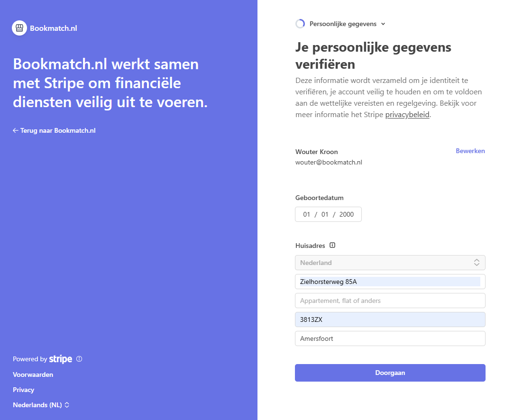Click the Bookmatch.nl storefront logo icon
Image resolution: width=523 pixels, height=420 pixels.
point(19,28)
